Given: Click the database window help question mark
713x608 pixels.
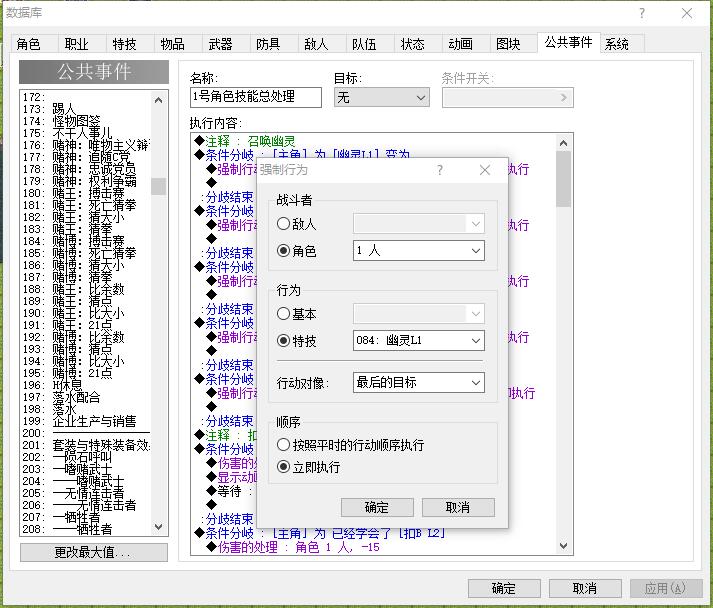Looking at the screenshot, I should [642, 13].
